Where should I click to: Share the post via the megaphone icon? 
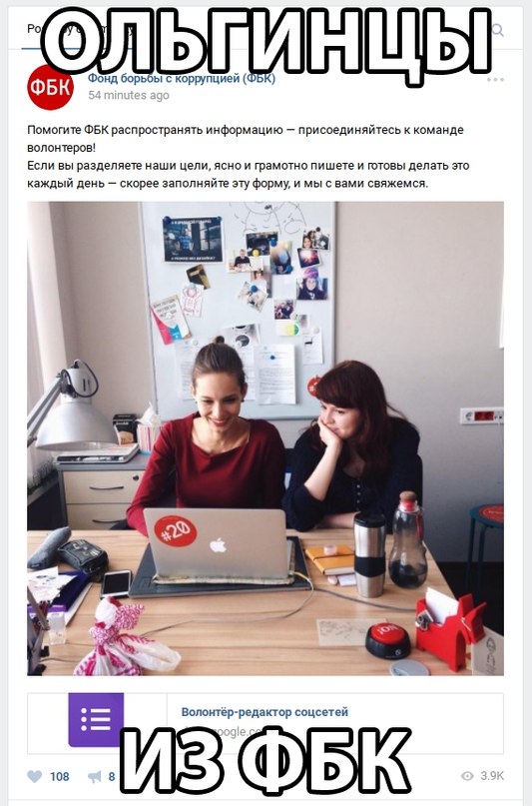tap(95, 776)
